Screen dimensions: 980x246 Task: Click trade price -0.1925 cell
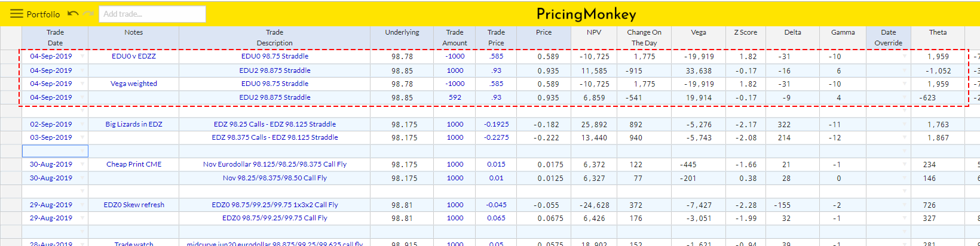click(496, 124)
